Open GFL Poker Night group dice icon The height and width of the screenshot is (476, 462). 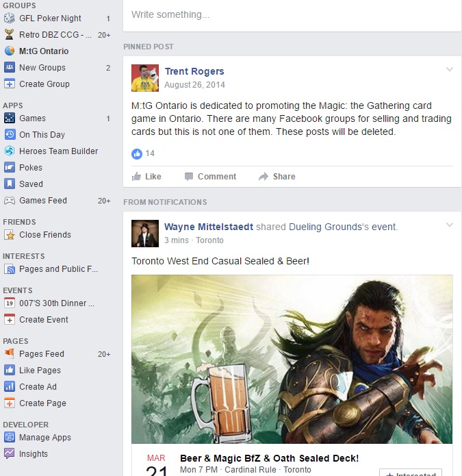[10, 18]
